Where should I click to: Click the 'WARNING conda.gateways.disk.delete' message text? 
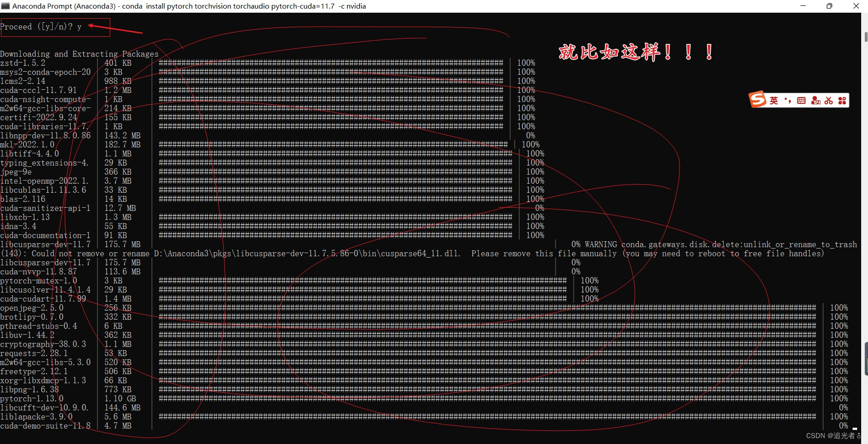point(721,244)
